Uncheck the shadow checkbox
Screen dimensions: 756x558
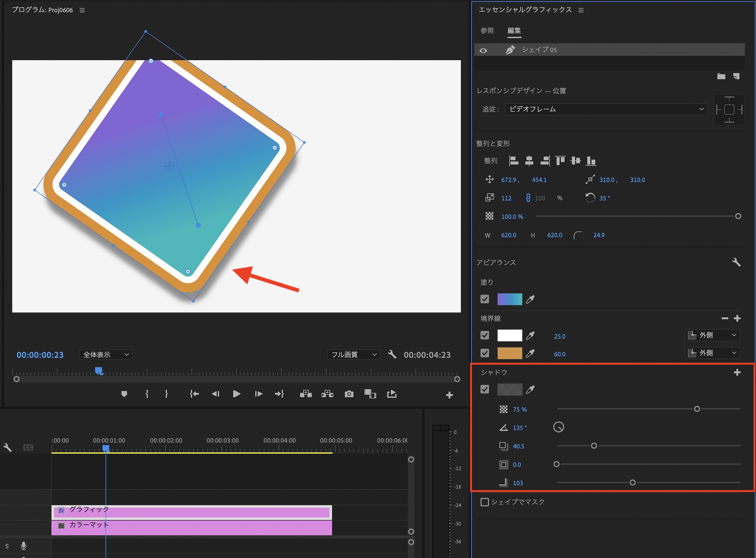coord(485,389)
